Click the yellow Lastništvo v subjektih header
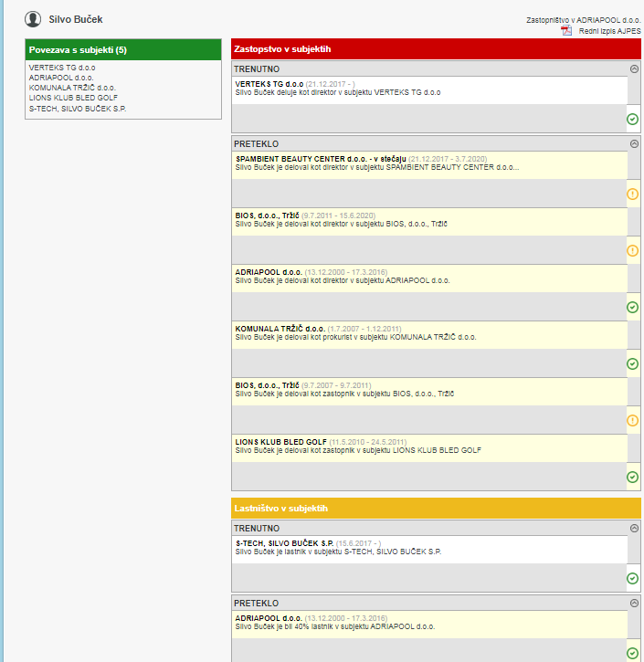 (x=436, y=508)
